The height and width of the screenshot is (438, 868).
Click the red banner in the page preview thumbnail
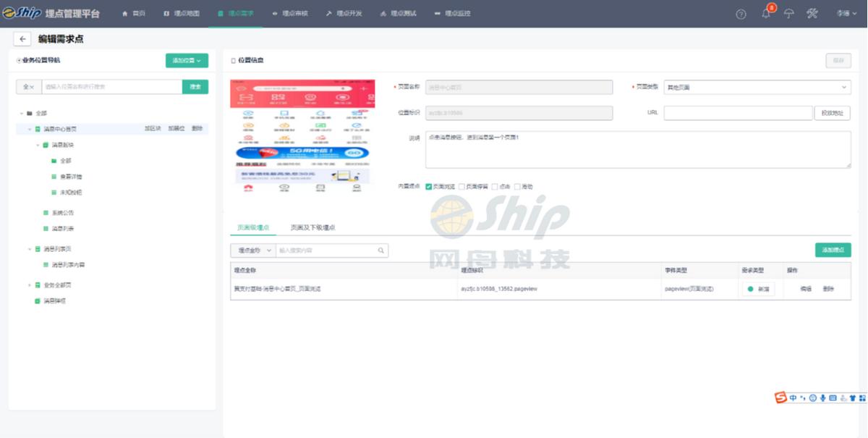[302, 93]
